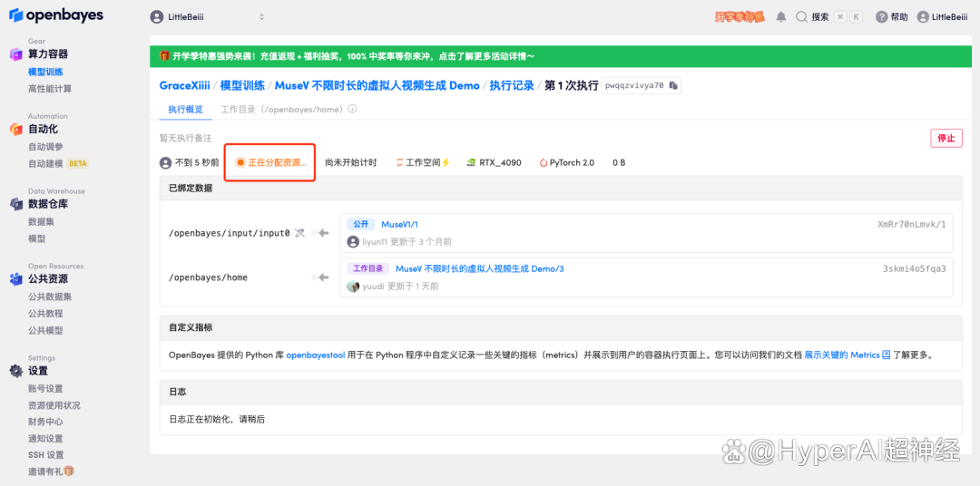Click the 开学季特惠 promo badge

click(740, 17)
